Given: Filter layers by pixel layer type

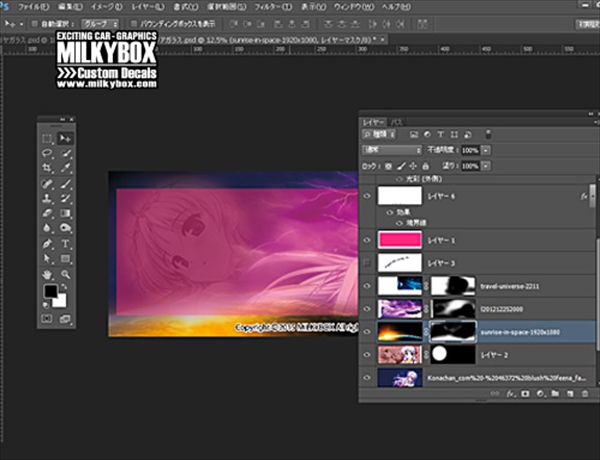Looking at the screenshot, I should point(414,134).
